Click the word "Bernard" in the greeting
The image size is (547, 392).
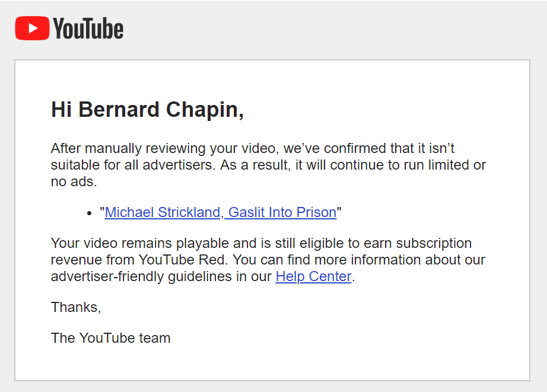(119, 110)
